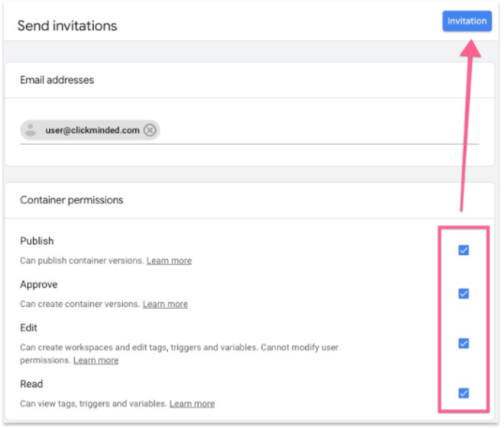
Task: Click the Container permissions section header
Action: click(71, 200)
